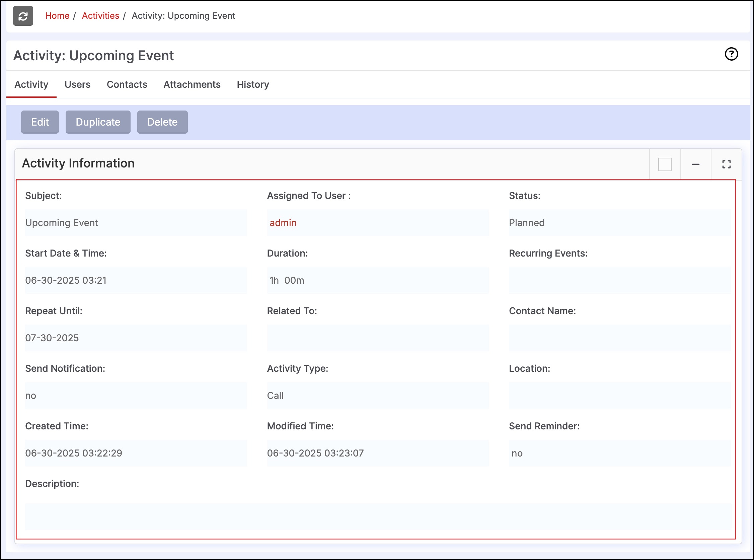The width and height of the screenshot is (754, 560).
Task: Tick the Activity Information panel checkbox
Action: (x=665, y=164)
